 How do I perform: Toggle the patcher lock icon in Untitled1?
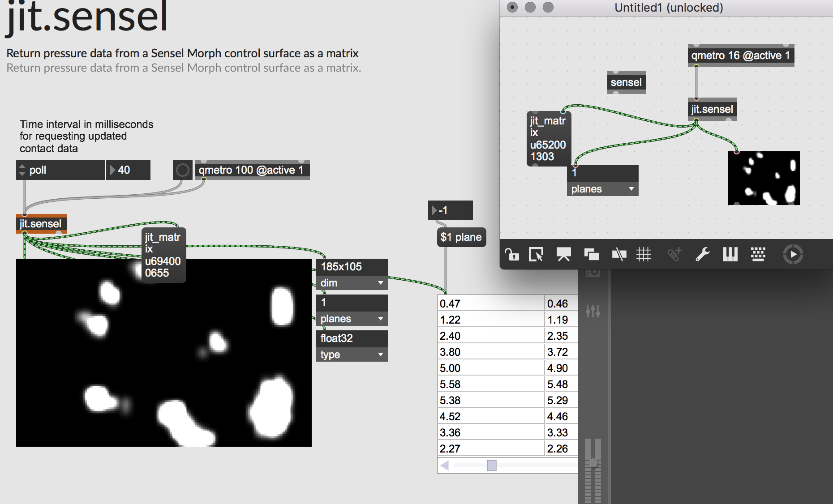tap(512, 255)
